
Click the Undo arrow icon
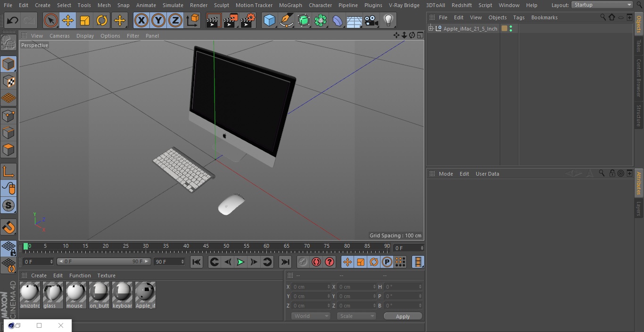pos(13,20)
